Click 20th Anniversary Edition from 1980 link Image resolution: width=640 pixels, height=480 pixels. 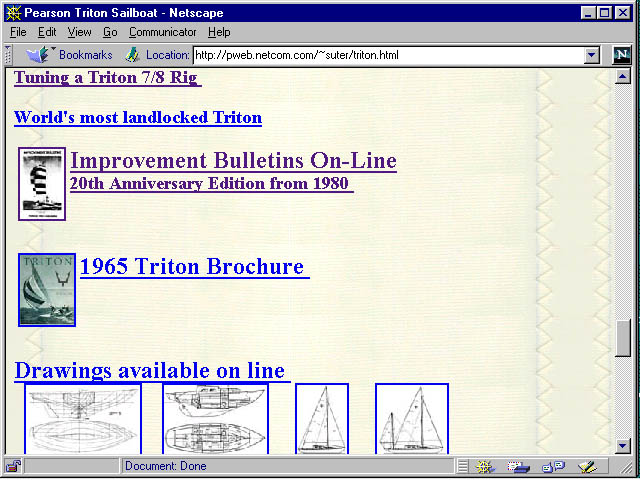click(211, 183)
